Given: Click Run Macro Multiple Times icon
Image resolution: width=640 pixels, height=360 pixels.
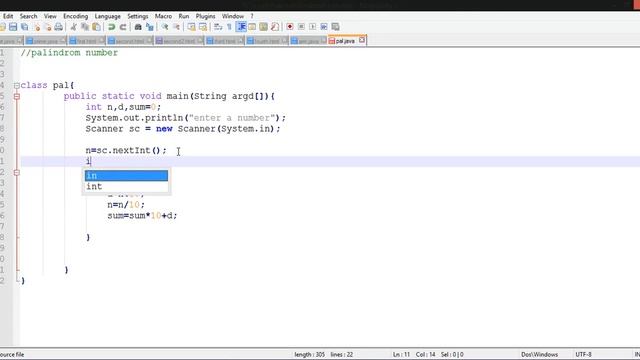Looking at the screenshot, I should point(324,27).
